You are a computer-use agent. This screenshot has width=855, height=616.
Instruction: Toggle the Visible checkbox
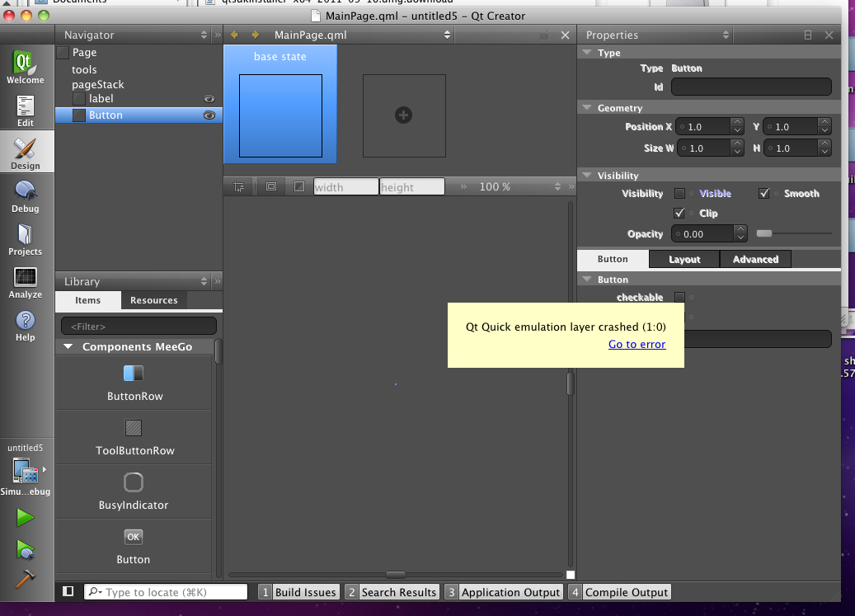click(x=679, y=194)
